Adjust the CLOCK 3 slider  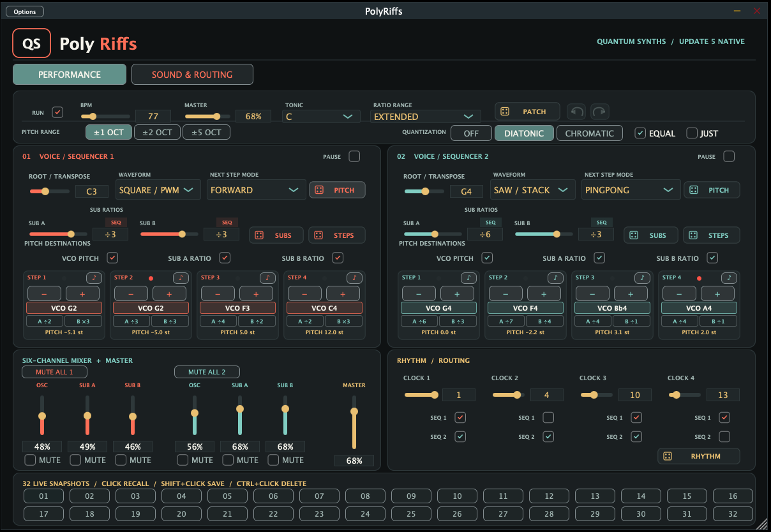tap(597, 395)
